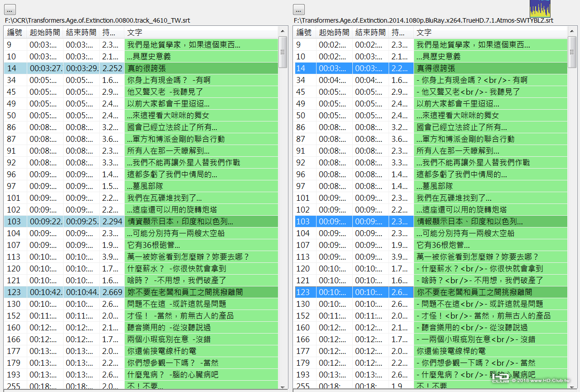Screen dimensions: 580x392
Task: Click left list scrollbar down arrow
Action: coord(283,387)
